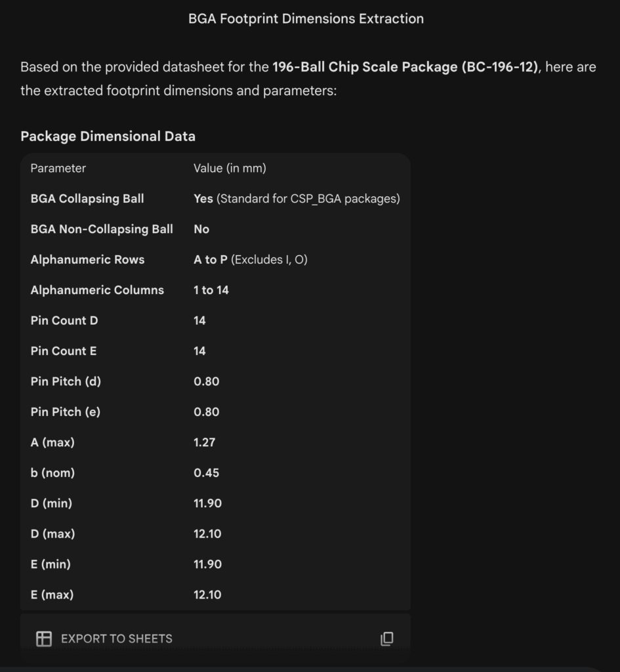Click the Package Dimensional Data heading
The image size is (620, 672).
pos(108,136)
